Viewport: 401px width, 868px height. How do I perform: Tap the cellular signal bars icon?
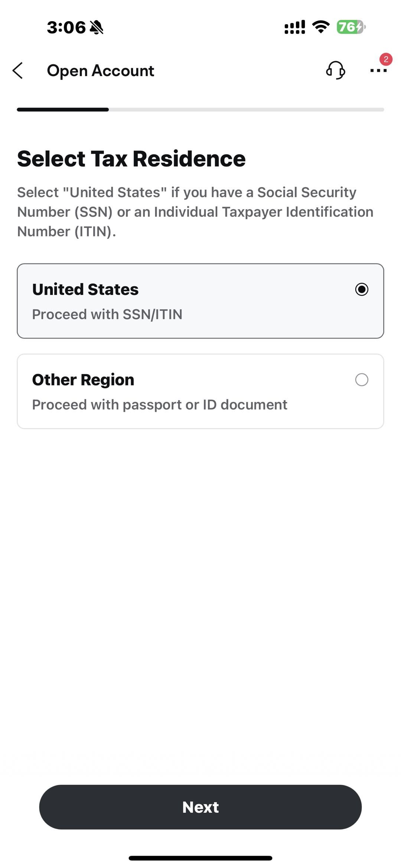click(x=295, y=27)
